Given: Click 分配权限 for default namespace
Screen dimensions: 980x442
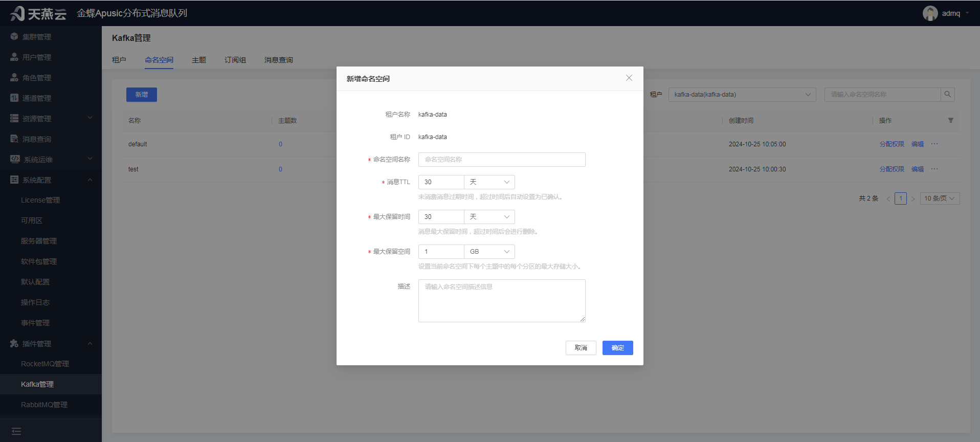Looking at the screenshot, I should click(892, 144).
